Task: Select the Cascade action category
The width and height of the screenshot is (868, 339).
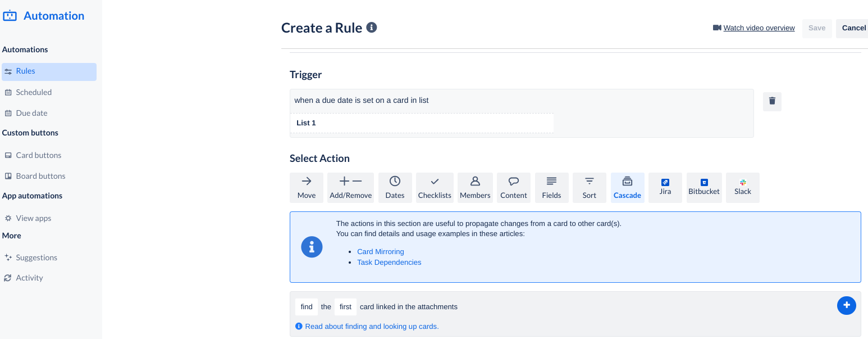Action: [627, 188]
